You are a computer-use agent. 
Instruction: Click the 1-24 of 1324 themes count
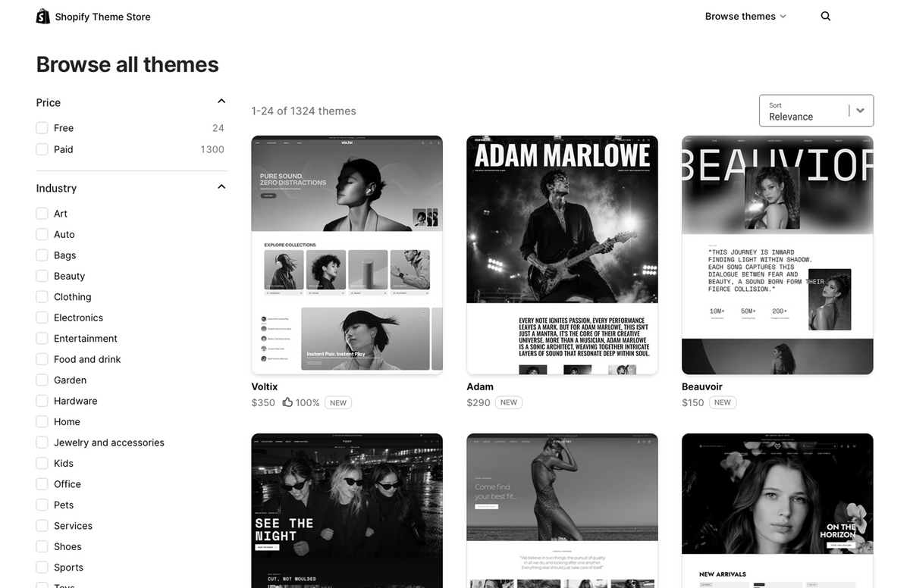click(304, 111)
